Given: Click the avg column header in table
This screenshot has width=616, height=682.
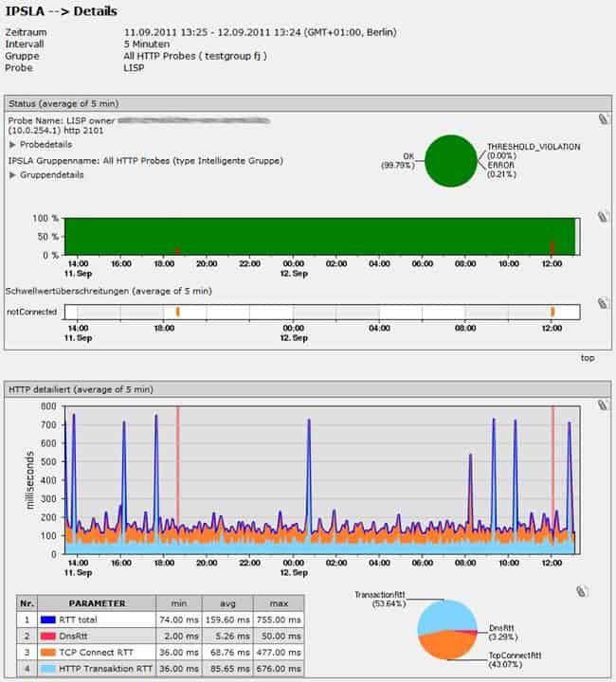Looking at the screenshot, I should tap(227, 603).
